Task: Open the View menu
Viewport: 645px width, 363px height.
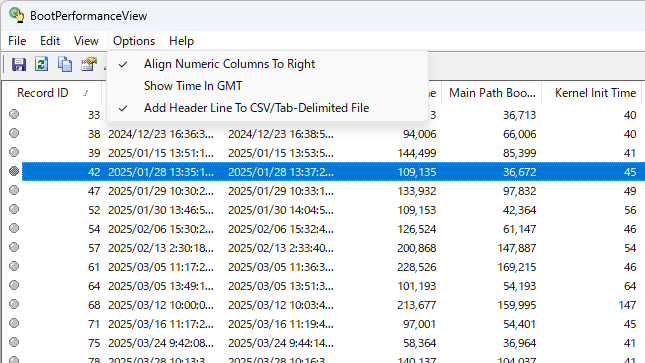Action: point(86,41)
